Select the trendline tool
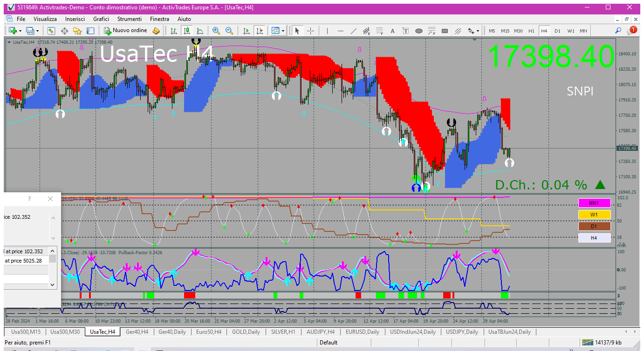This screenshot has height=351, width=644. coord(353,31)
